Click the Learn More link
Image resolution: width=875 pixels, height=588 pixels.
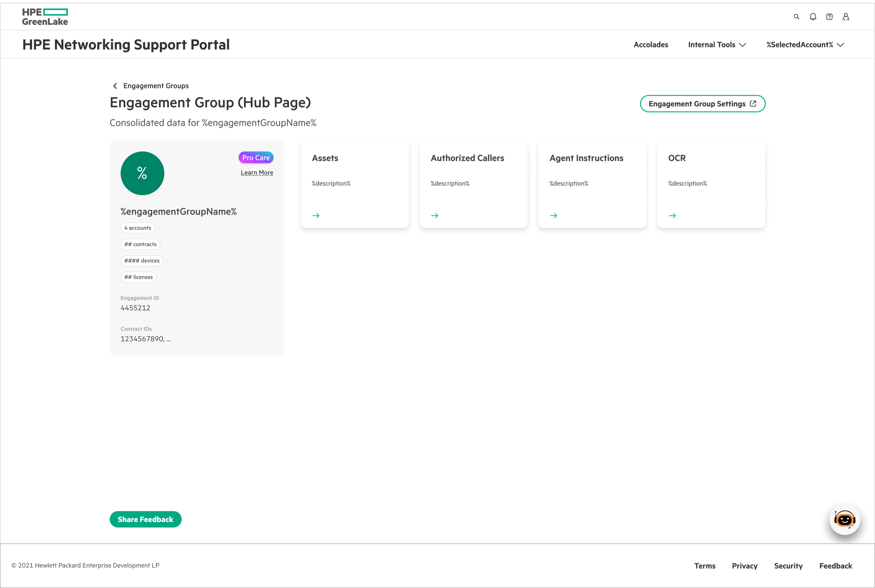[x=257, y=173]
